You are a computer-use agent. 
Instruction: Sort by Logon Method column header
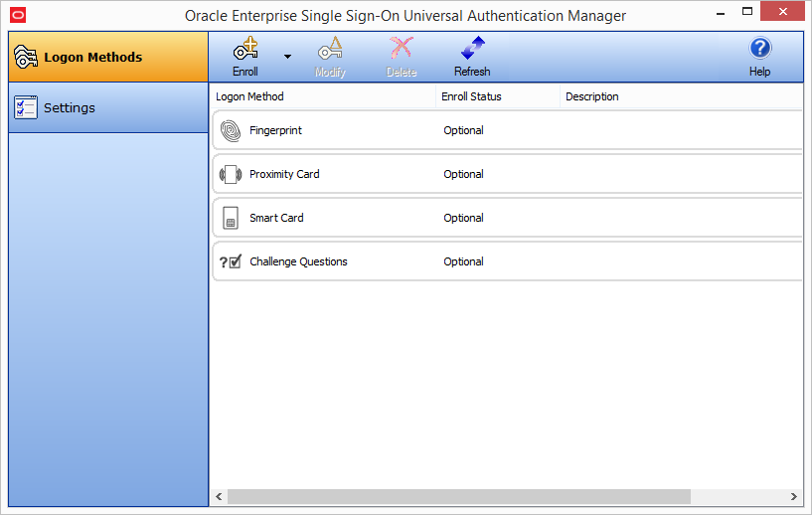(x=323, y=96)
